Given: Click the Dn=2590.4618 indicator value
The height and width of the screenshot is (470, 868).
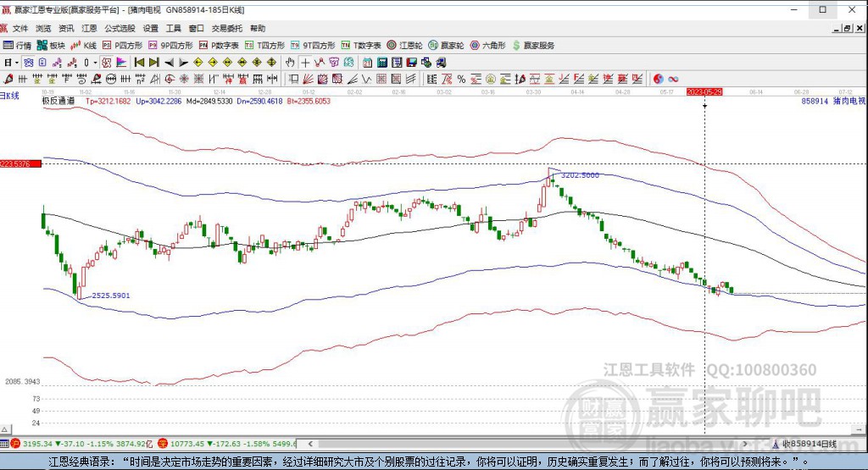Looking at the screenshot, I should coord(259,101).
